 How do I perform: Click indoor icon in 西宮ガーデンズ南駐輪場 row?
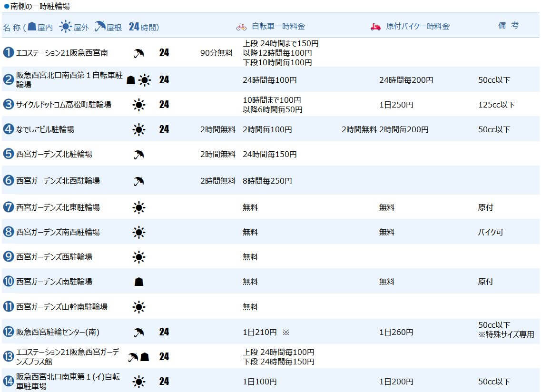[x=139, y=282]
